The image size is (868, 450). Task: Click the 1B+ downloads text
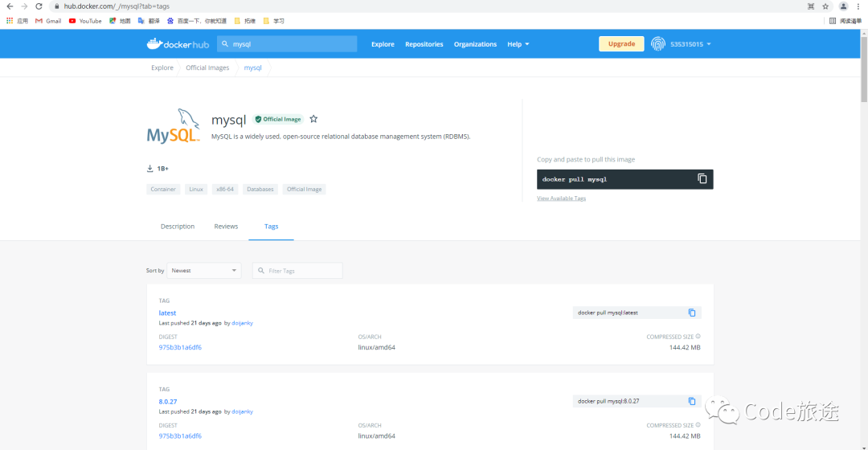(162, 168)
